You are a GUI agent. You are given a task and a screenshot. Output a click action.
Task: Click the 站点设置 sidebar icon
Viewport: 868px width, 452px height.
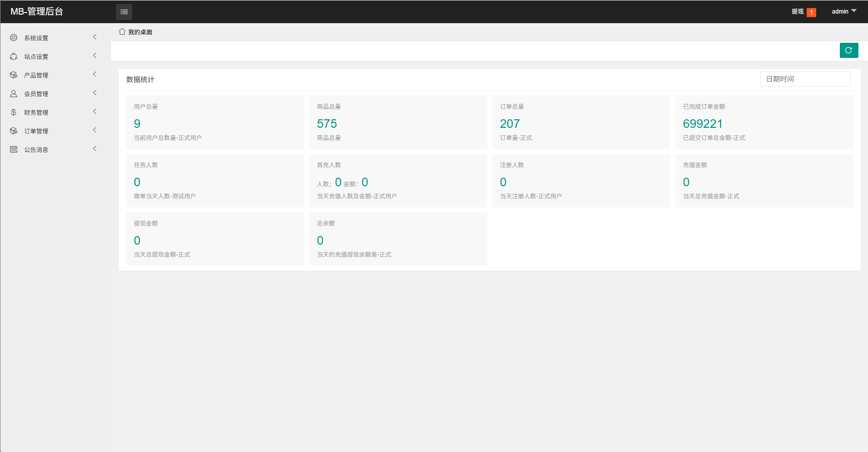tap(14, 56)
